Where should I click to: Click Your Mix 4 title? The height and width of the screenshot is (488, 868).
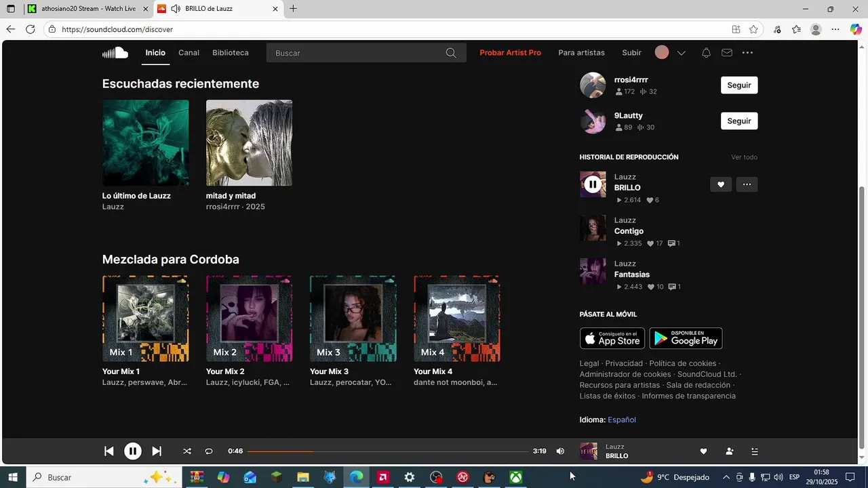(433, 371)
